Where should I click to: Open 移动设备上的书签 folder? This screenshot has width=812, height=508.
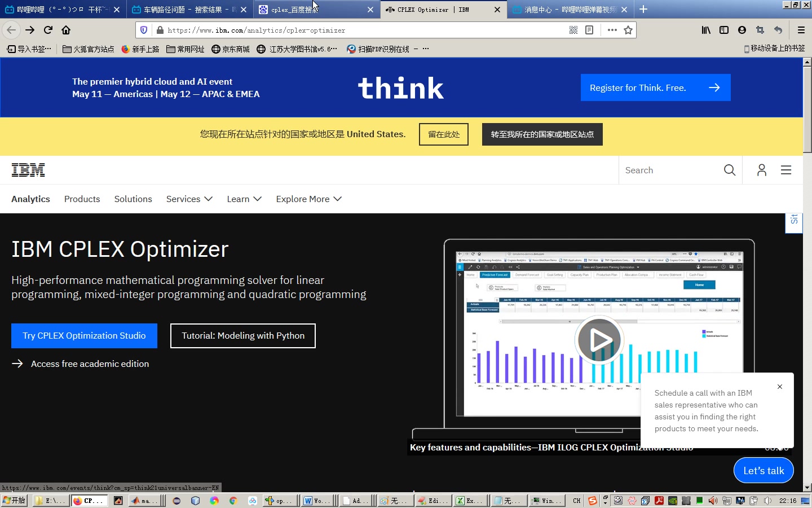pyautogui.click(x=774, y=49)
